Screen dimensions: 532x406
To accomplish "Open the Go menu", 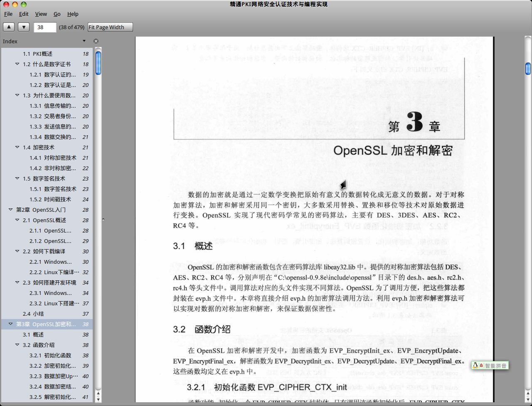I will 57,14.
